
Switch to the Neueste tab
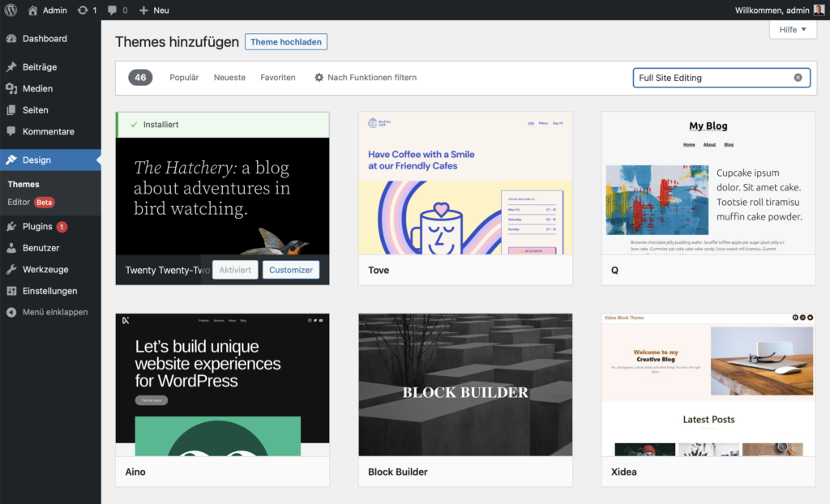pos(229,77)
